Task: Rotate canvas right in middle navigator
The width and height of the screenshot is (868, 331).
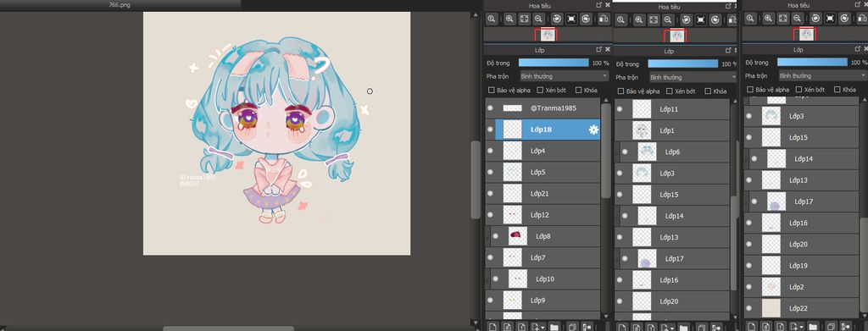Action: 715,19
